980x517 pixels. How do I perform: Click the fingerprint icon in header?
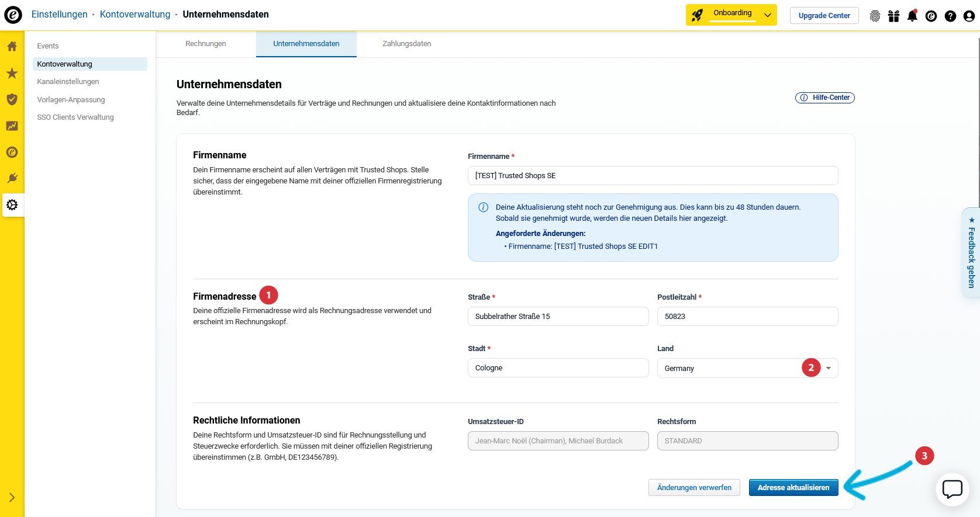[875, 16]
